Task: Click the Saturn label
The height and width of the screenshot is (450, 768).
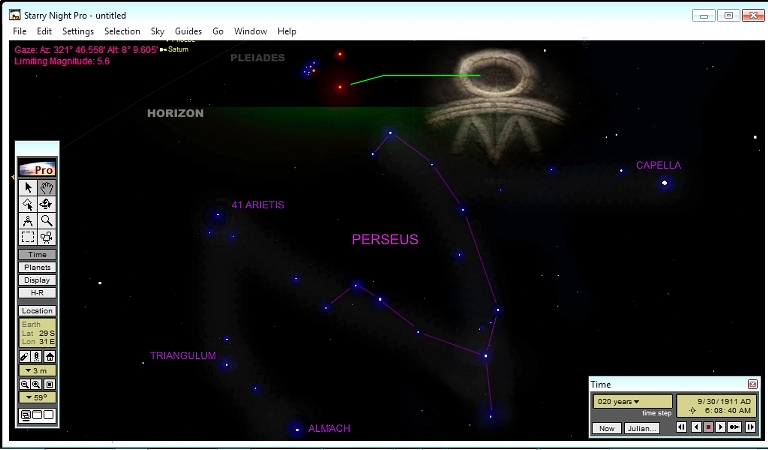Action: (178, 49)
